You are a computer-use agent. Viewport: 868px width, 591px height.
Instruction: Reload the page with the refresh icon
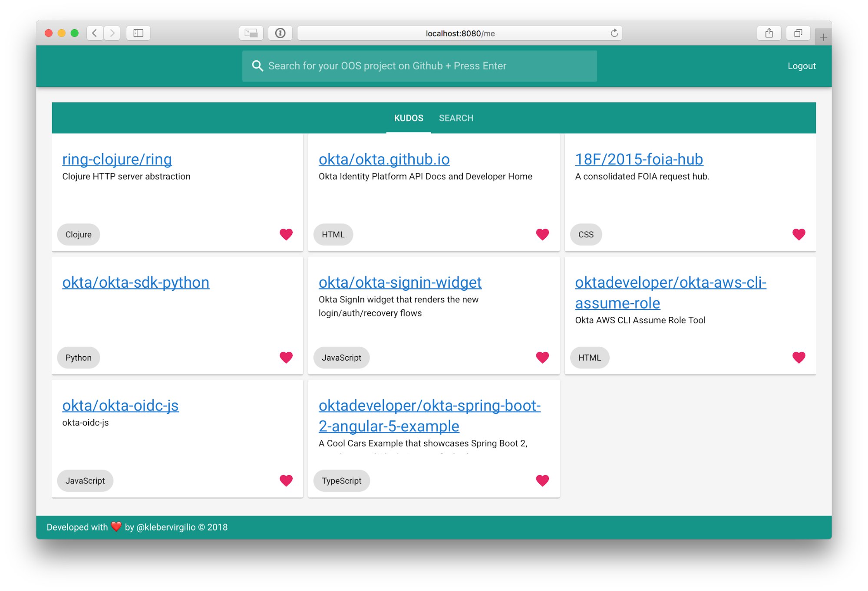pos(614,33)
